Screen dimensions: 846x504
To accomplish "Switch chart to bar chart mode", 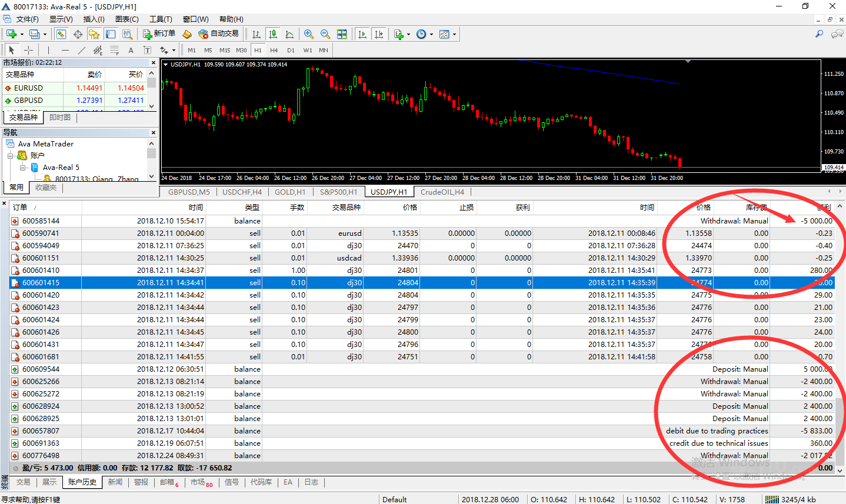I will coord(256,34).
